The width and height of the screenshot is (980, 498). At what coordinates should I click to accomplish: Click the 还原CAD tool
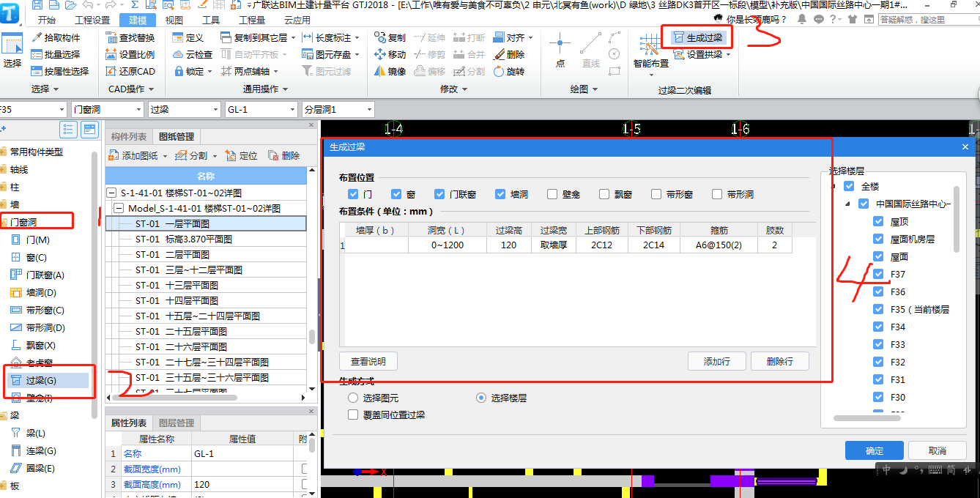pos(130,71)
